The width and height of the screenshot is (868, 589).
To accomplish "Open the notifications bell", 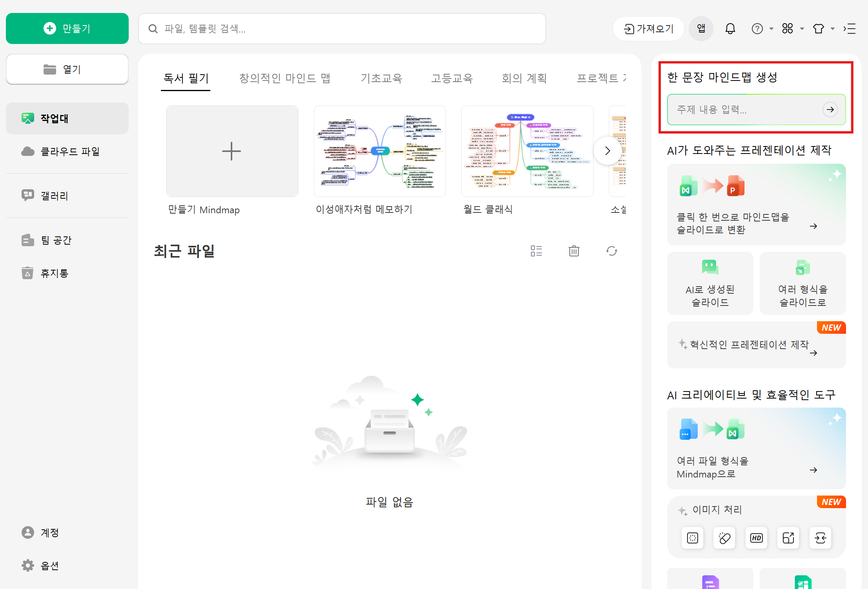I will pos(730,29).
